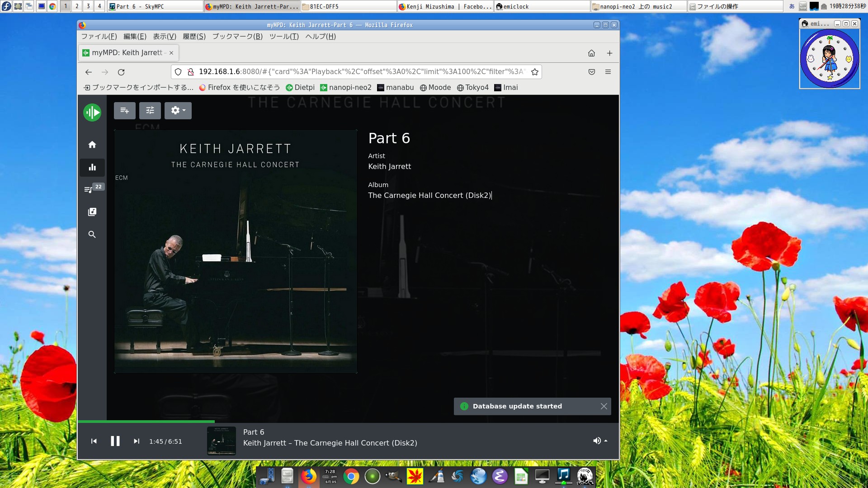Skip to the next track
This screenshot has width=868, height=488.
click(x=137, y=441)
